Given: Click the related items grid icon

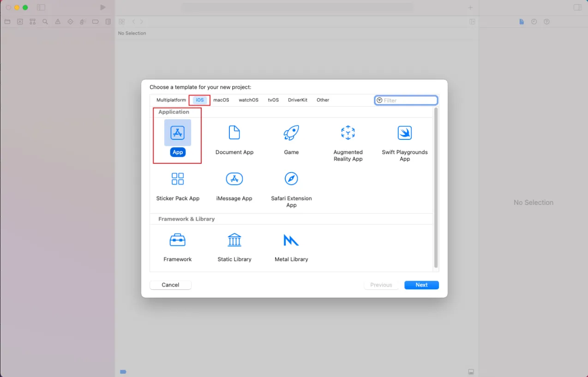Looking at the screenshot, I should (122, 22).
